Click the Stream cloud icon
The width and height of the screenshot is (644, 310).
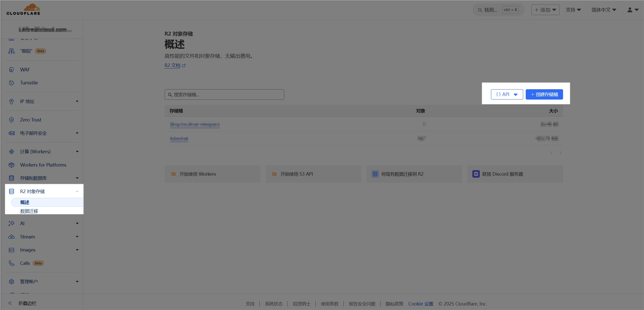11,237
